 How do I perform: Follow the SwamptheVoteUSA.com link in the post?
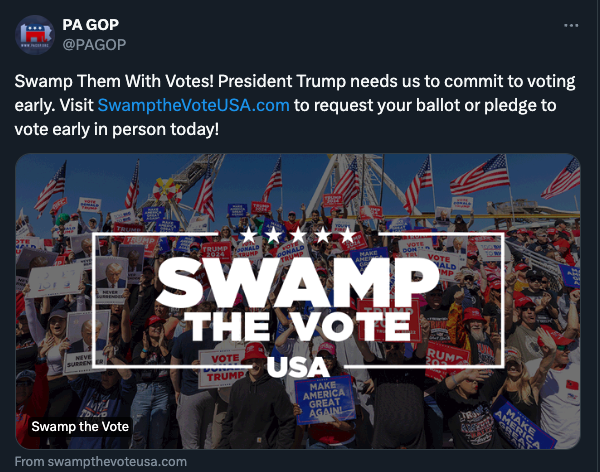(194, 105)
